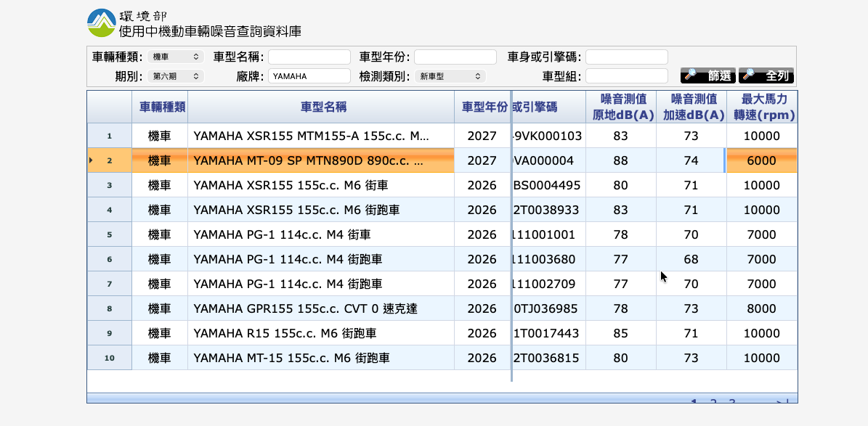Viewport: 868px width, 426px height.
Task: Click the 88 dB cell in MT-09 row
Action: 621,160
